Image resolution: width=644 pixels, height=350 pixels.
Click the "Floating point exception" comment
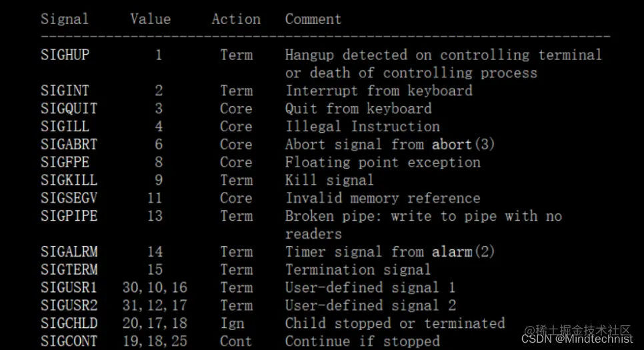pos(383,162)
